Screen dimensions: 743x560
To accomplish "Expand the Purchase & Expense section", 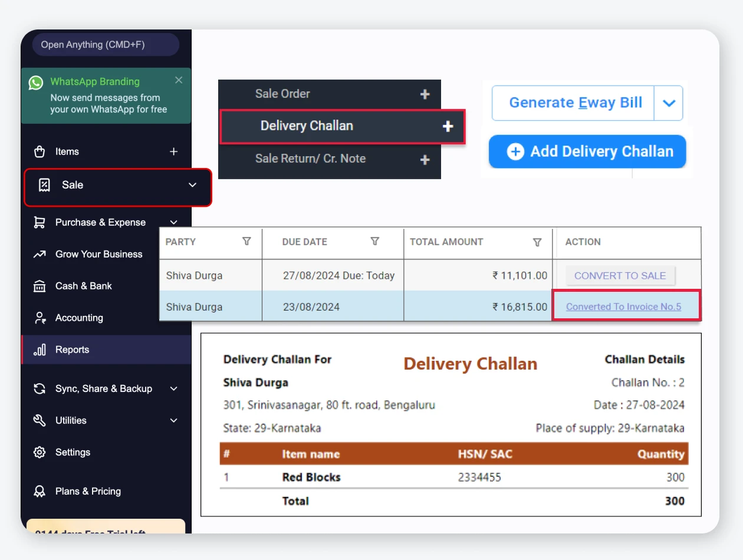I will [x=173, y=222].
